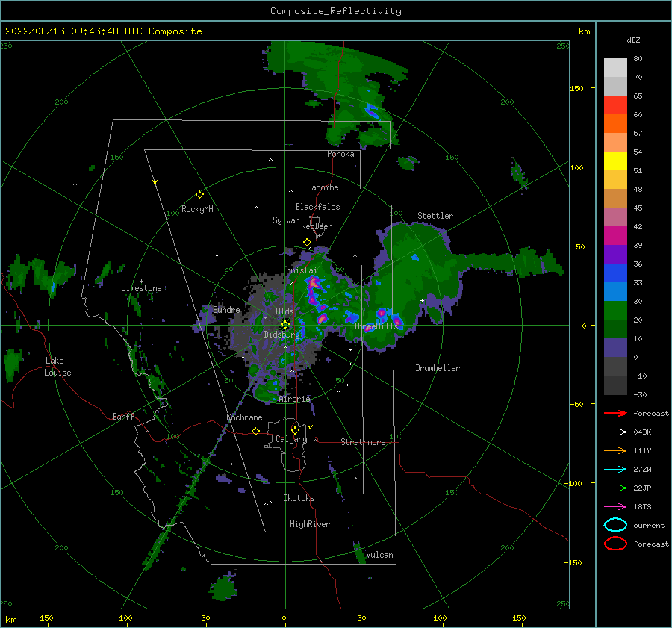Click the Innisfail town label
The image size is (672, 628).
[302, 270]
